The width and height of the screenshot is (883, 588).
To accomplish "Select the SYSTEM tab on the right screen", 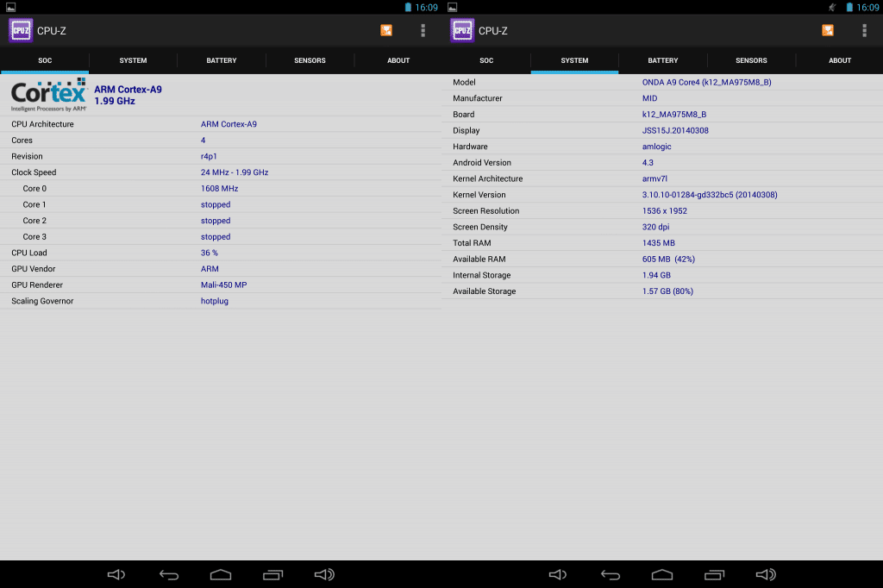I will click(x=574, y=60).
